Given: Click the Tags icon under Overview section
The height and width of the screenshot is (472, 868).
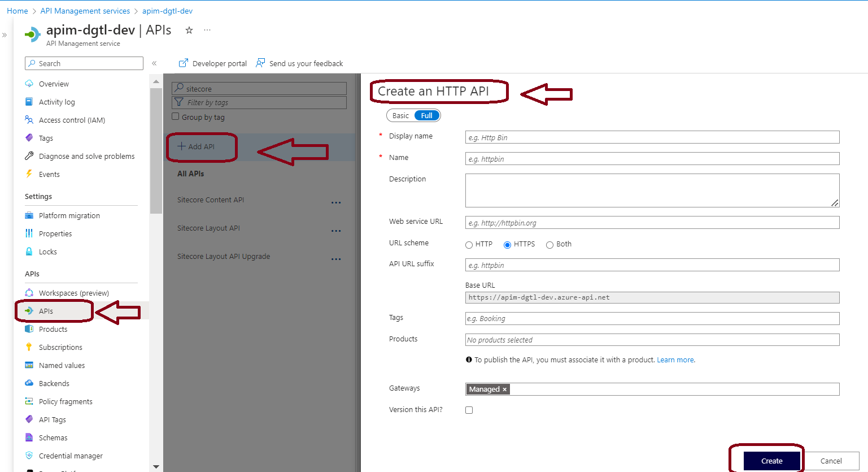Looking at the screenshot, I should 29,138.
